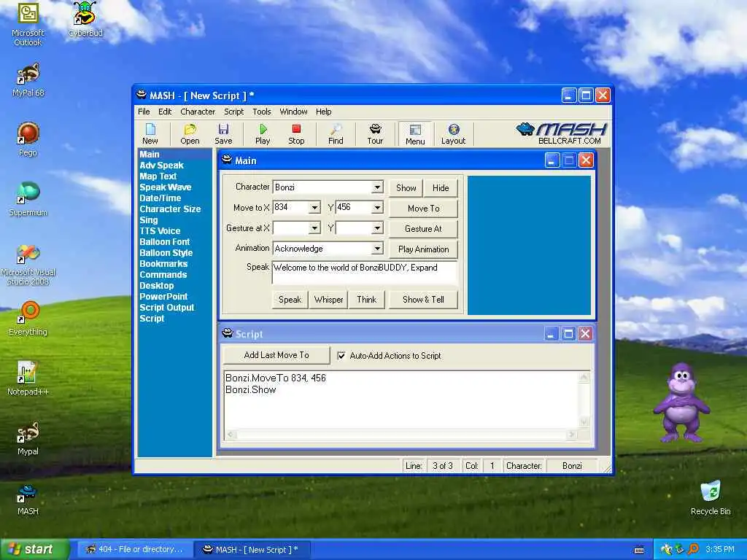
Task: Open the Move to X dropdown arrow
Action: click(314, 208)
